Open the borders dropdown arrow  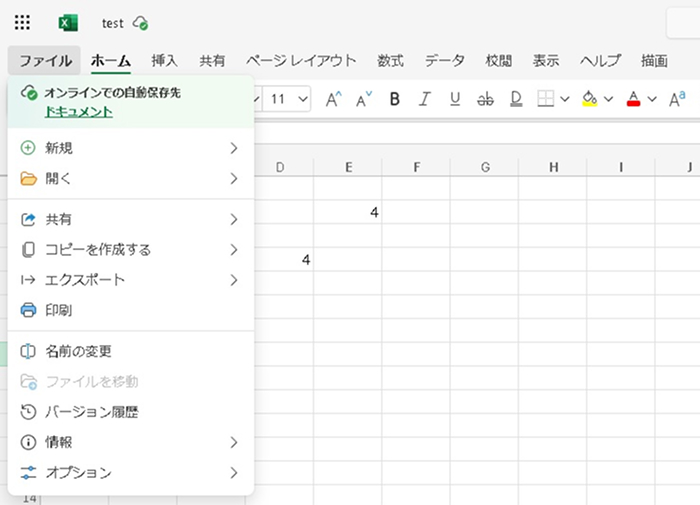(565, 99)
